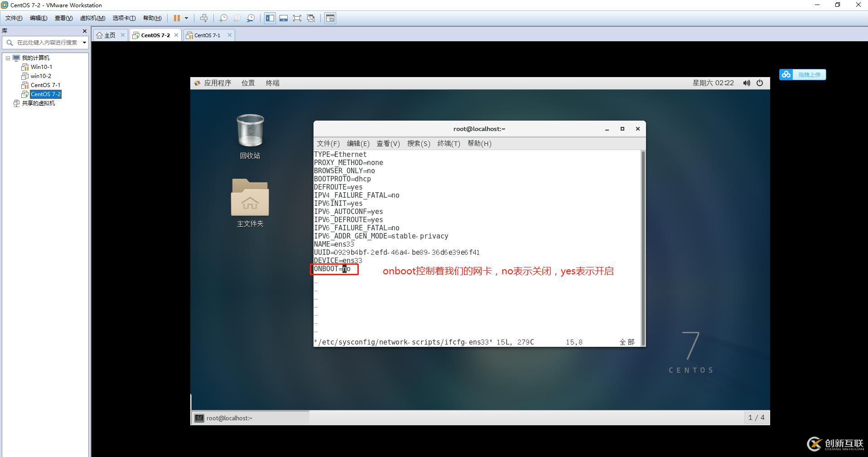Open the clock showing 星期六 02:22
The image size is (868, 457).
[x=713, y=83]
